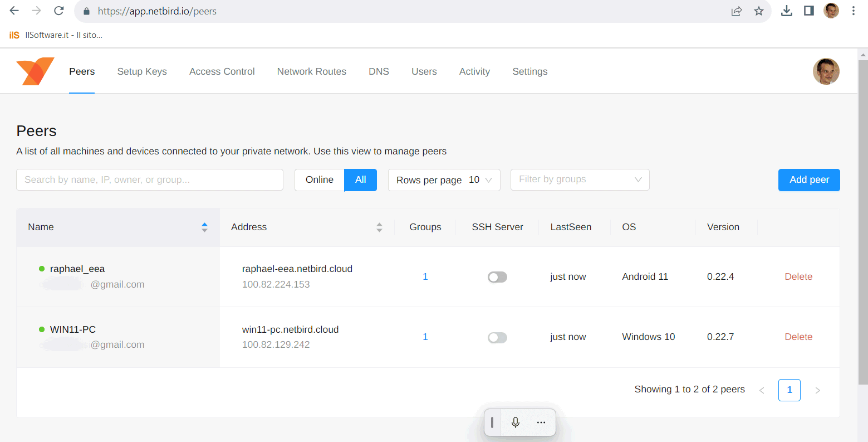The width and height of the screenshot is (868, 442).
Task: Click the SSH Server column header
Action: [x=497, y=227]
